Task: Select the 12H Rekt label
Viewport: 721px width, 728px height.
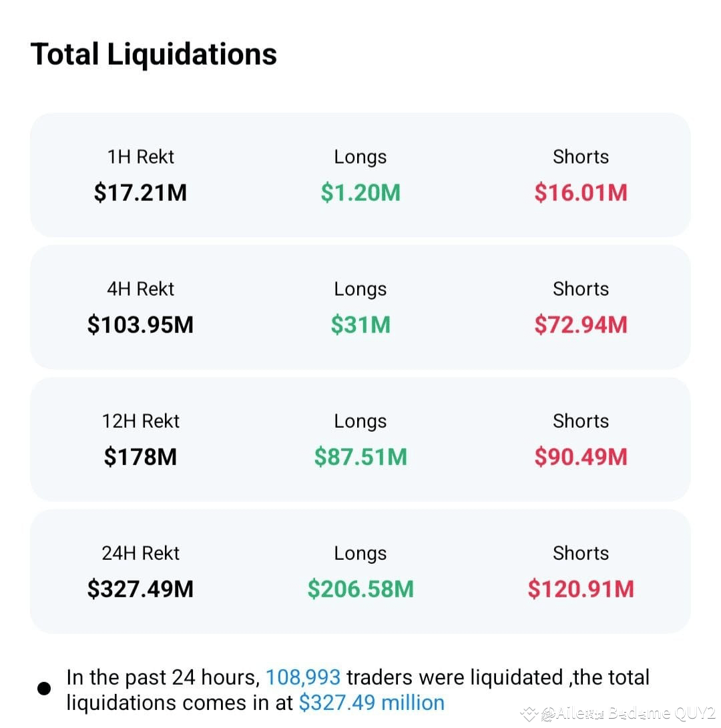Action: (x=140, y=421)
